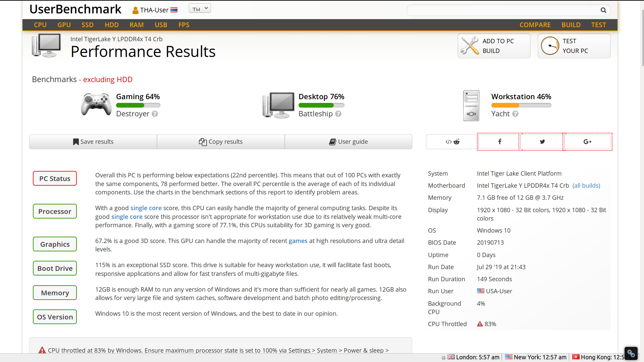The image size is (644, 362).
Task: Open the 'all builds' link
Action: 586,185
